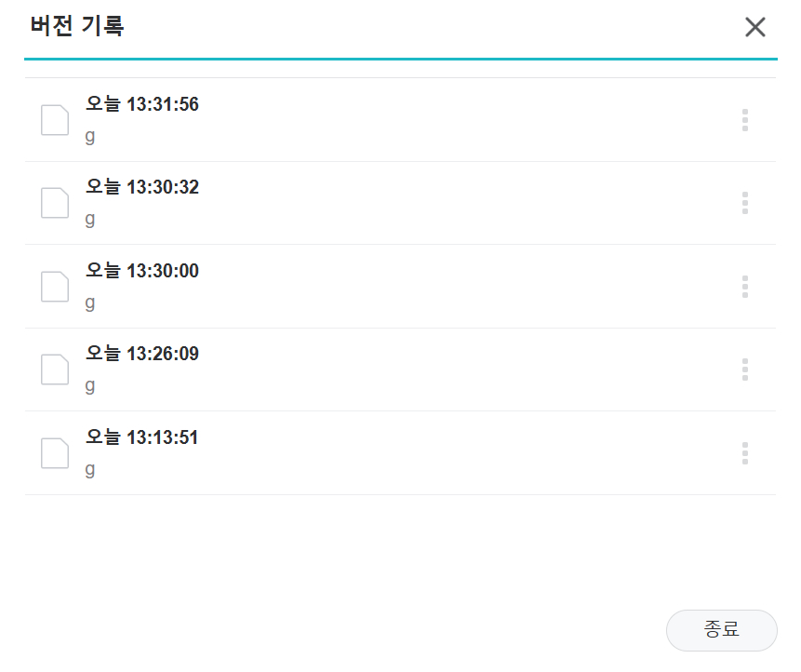Open three-dot menu for version 13:26:09
The image size is (801, 672).
point(745,370)
